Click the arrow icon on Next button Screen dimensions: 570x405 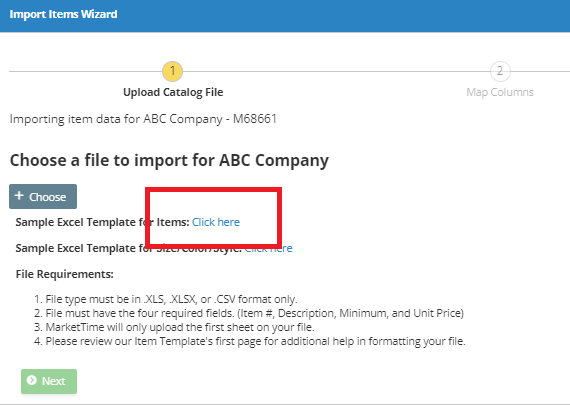point(32,380)
